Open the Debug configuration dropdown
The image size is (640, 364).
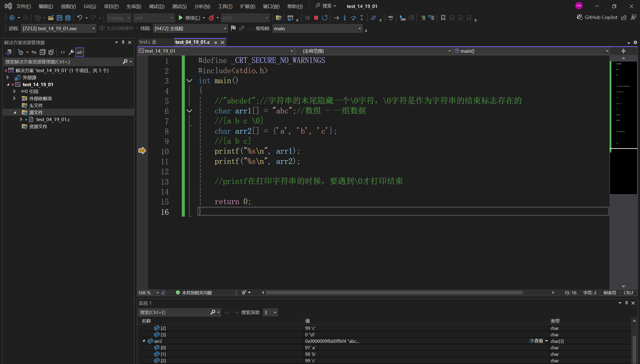point(119,18)
